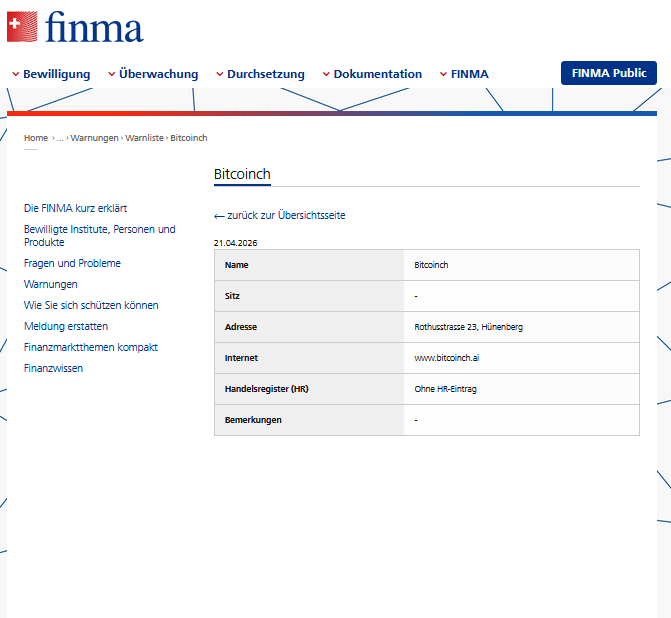
Task: Click the Adresse row label
Action: point(240,327)
